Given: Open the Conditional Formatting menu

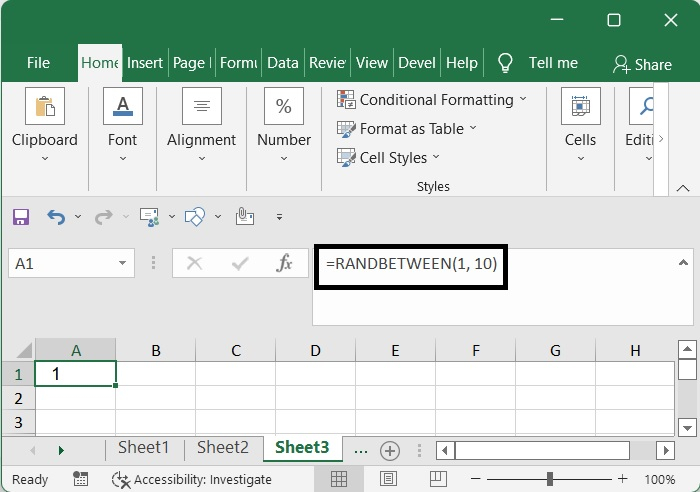Looking at the screenshot, I should pos(431,100).
